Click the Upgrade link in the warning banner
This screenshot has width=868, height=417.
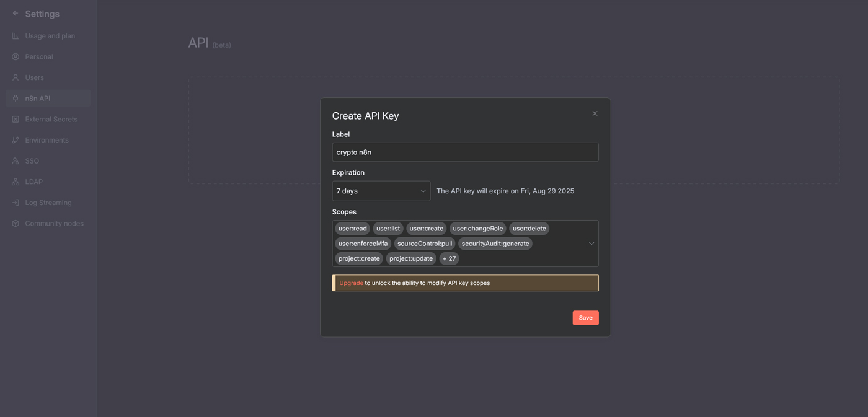tap(351, 283)
